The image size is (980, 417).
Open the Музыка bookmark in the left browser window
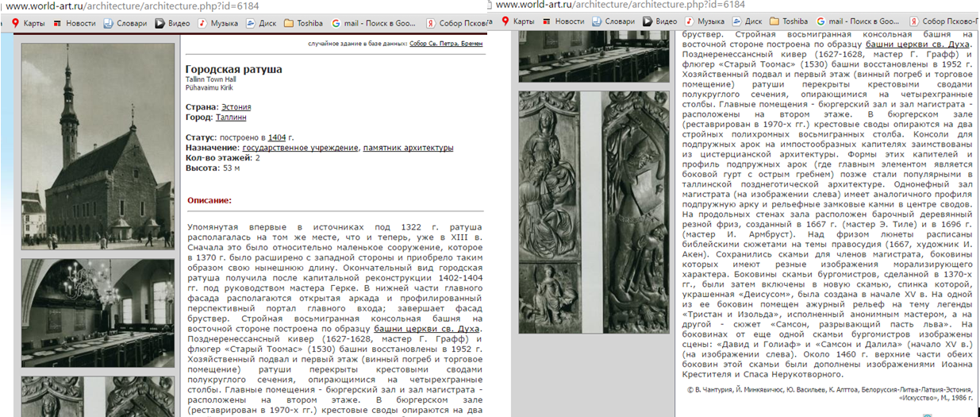pyautogui.click(x=217, y=23)
